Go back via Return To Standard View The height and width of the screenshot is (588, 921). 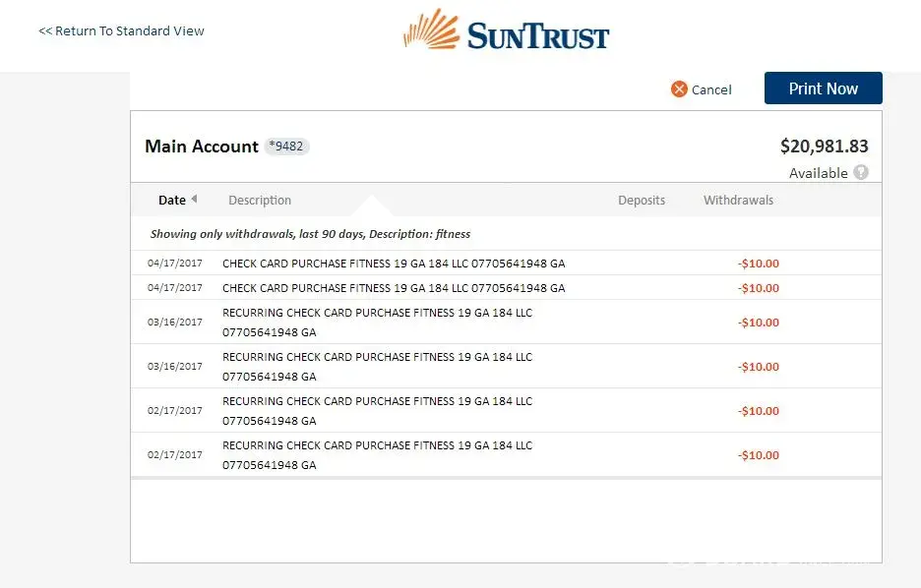tap(121, 30)
